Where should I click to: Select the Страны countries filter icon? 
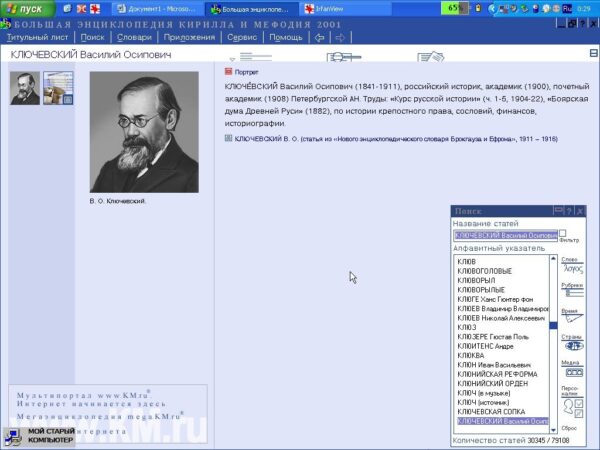coord(572,345)
